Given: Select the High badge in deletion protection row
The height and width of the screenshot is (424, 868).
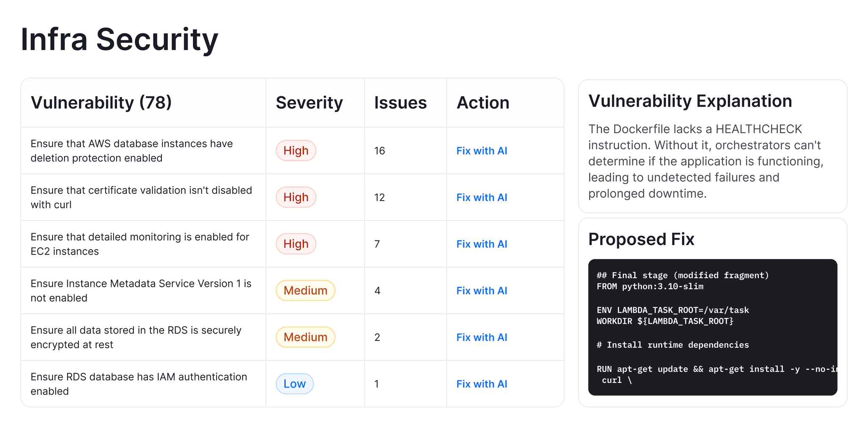Looking at the screenshot, I should click(296, 151).
